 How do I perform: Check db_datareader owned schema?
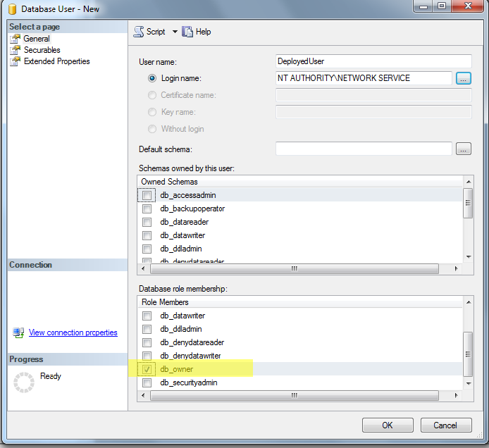click(147, 222)
